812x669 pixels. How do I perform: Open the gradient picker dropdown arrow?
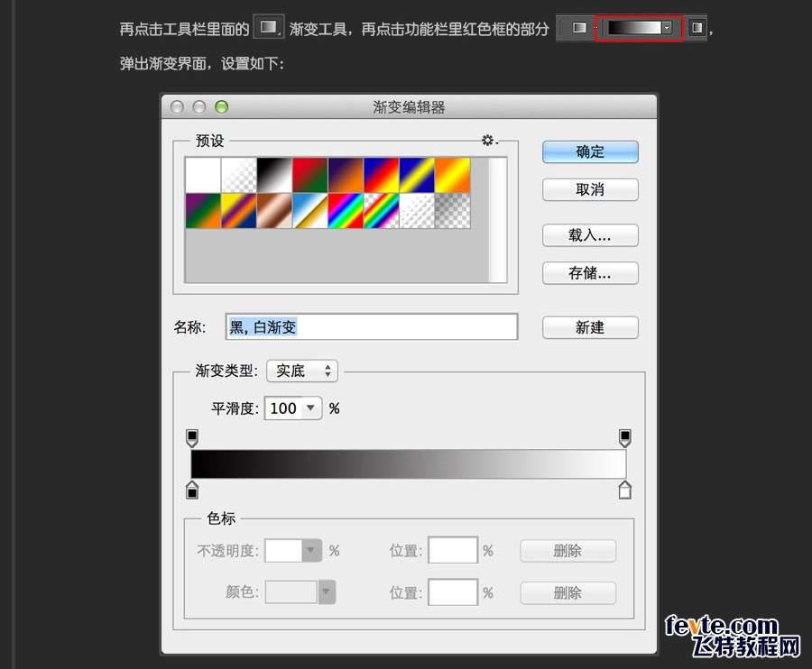(x=667, y=28)
